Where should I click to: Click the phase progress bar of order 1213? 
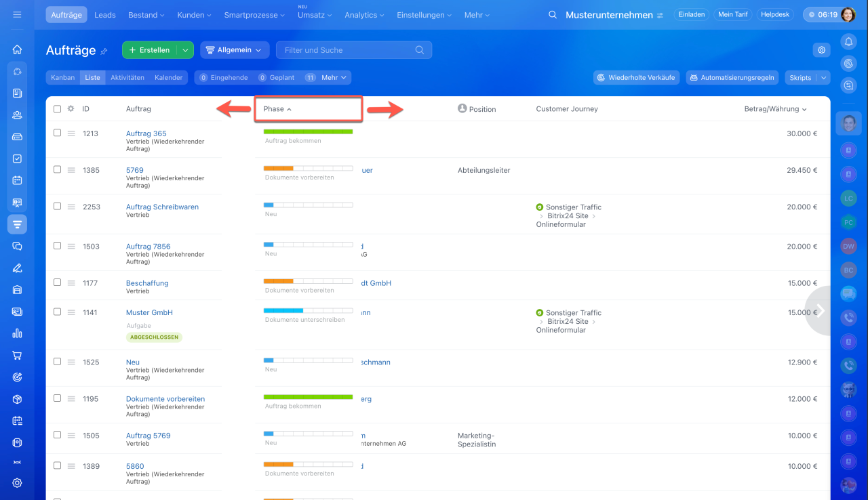(308, 131)
